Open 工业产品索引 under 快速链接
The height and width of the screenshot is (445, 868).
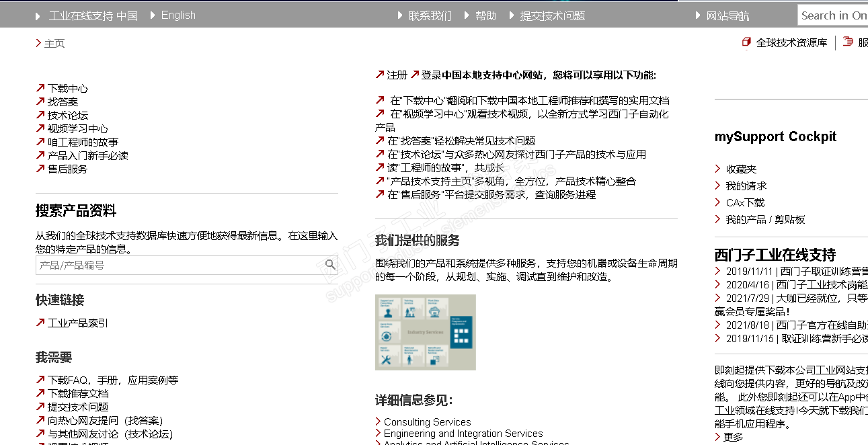point(77,323)
